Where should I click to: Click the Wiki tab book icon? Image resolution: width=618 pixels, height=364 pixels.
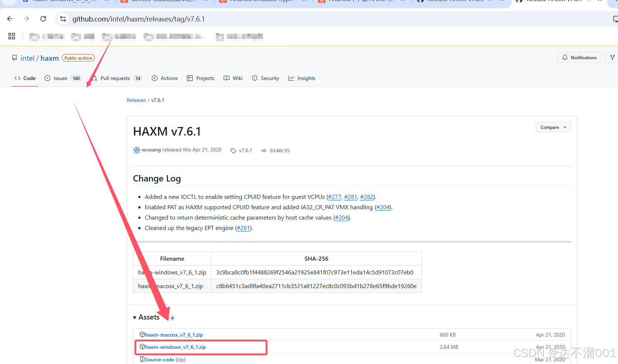click(x=227, y=78)
